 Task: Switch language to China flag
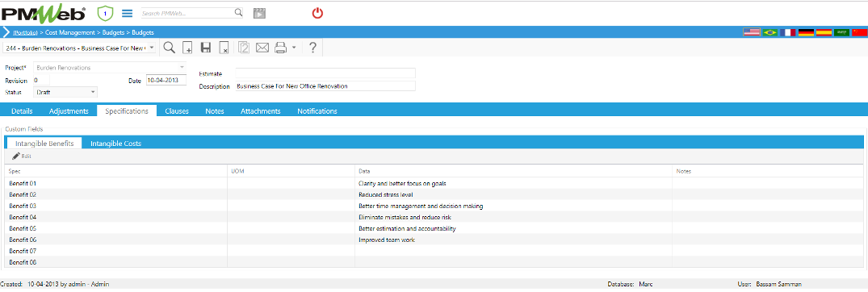coord(859,32)
